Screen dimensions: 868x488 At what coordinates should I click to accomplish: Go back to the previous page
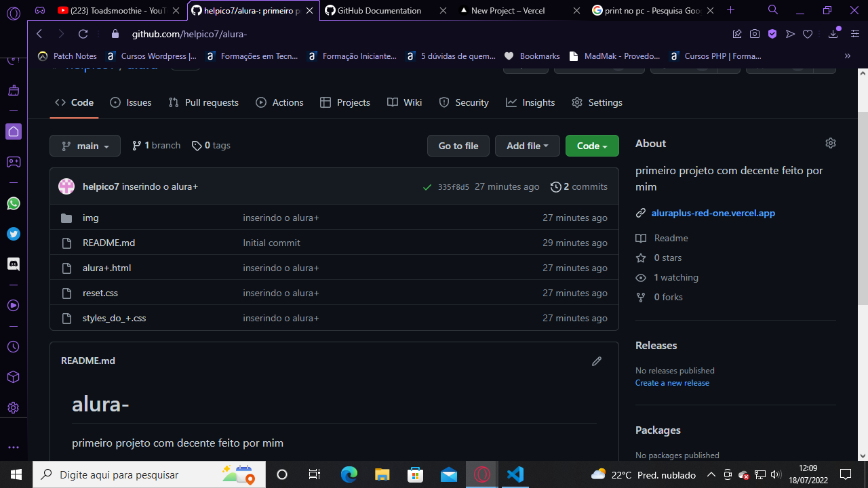point(39,34)
